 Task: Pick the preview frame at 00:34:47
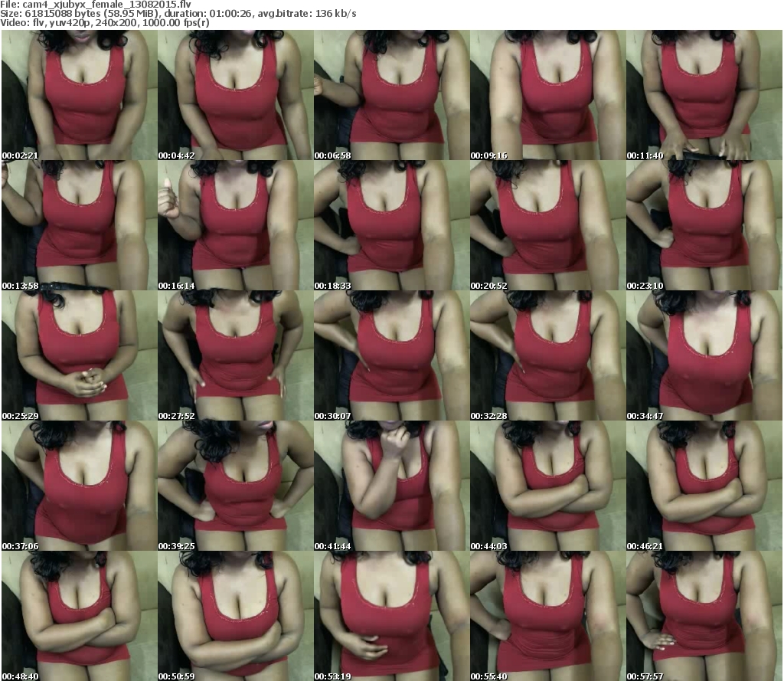coord(704,355)
